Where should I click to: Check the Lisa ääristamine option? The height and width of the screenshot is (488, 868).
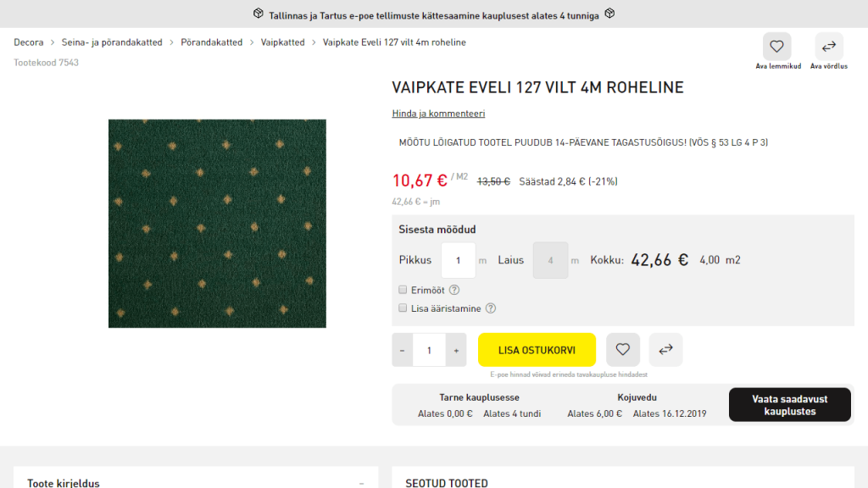coord(403,308)
